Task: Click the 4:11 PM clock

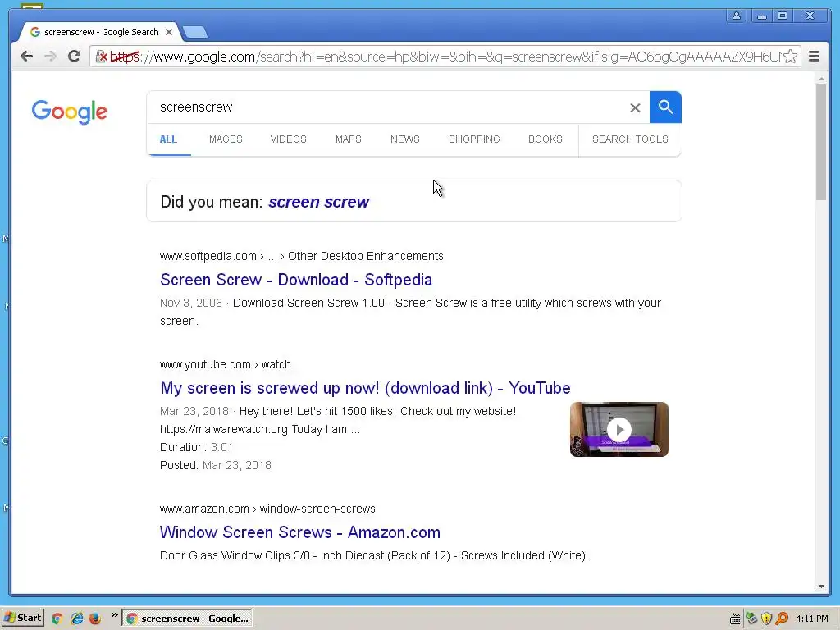Action: [812, 619]
